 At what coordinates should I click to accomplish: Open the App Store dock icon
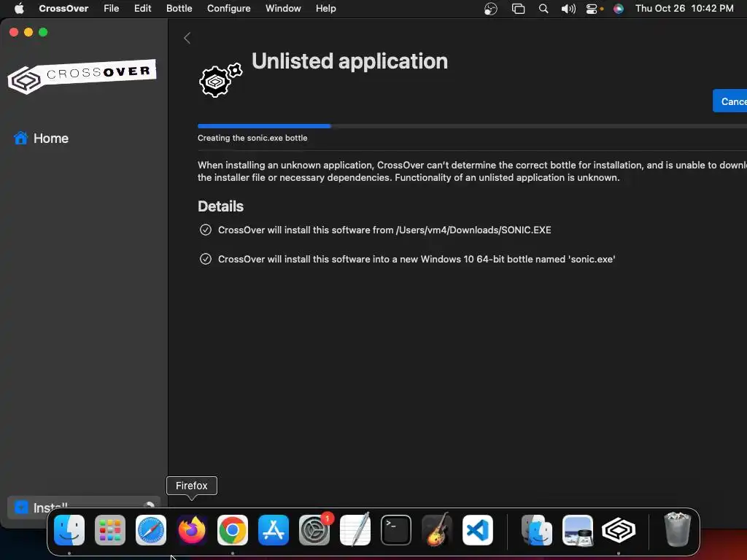click(x=274, y=530)
